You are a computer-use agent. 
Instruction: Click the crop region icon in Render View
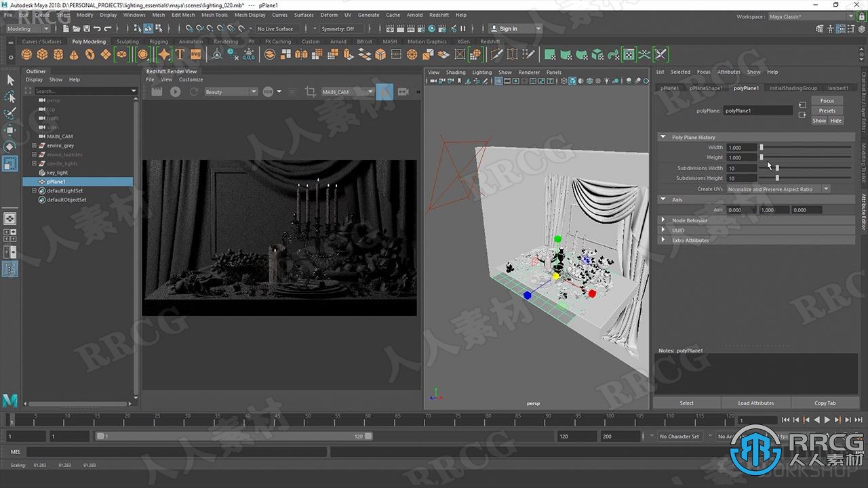[311, 91]
